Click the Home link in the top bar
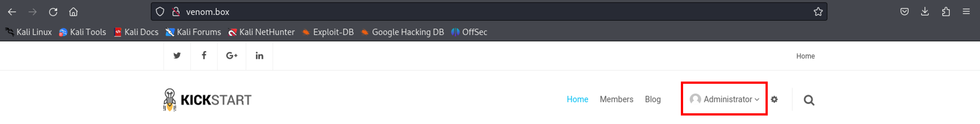The image size is (980, 124). pyautogui.click(x=805, y=56)
